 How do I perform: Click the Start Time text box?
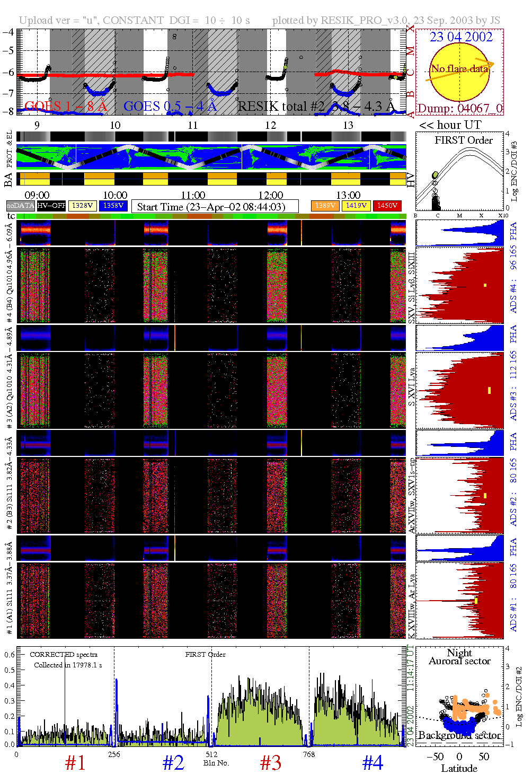pyautogui.click(x=215, y=206)
